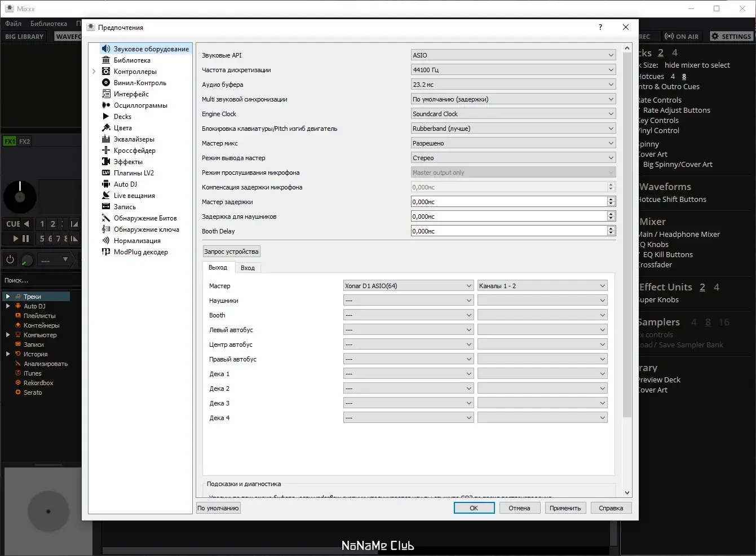Viewport: 756px width, 556px height.
Task: Click the Auto DJ robot icon
Action: (105, 184)
